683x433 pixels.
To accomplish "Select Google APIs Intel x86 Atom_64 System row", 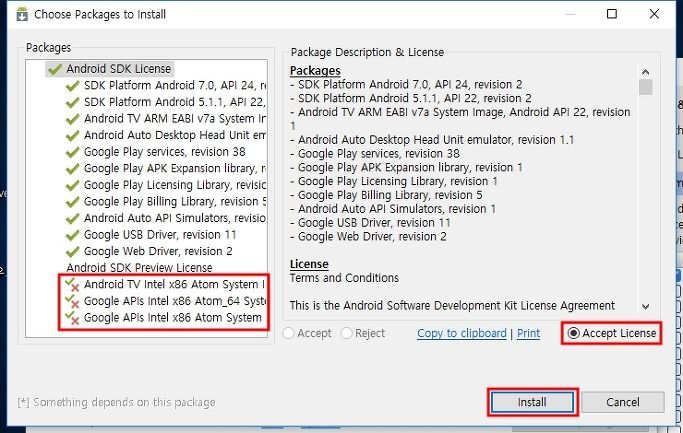I will coord(175,301).
